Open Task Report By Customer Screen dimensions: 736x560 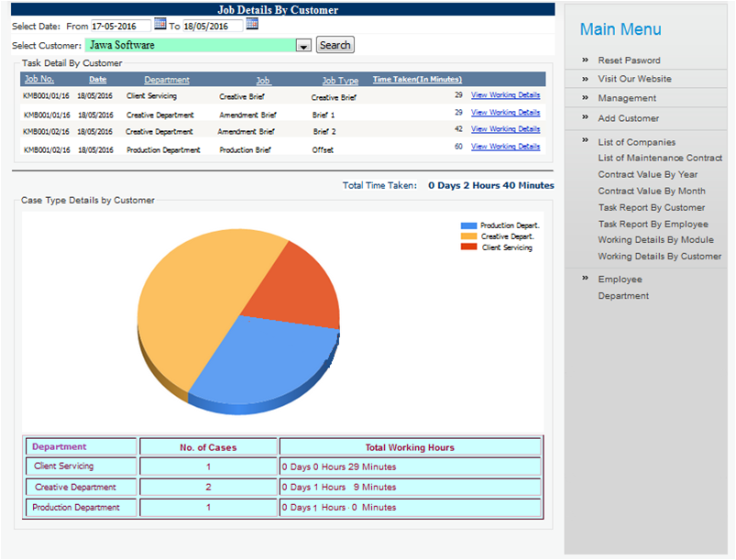(652, 207)
